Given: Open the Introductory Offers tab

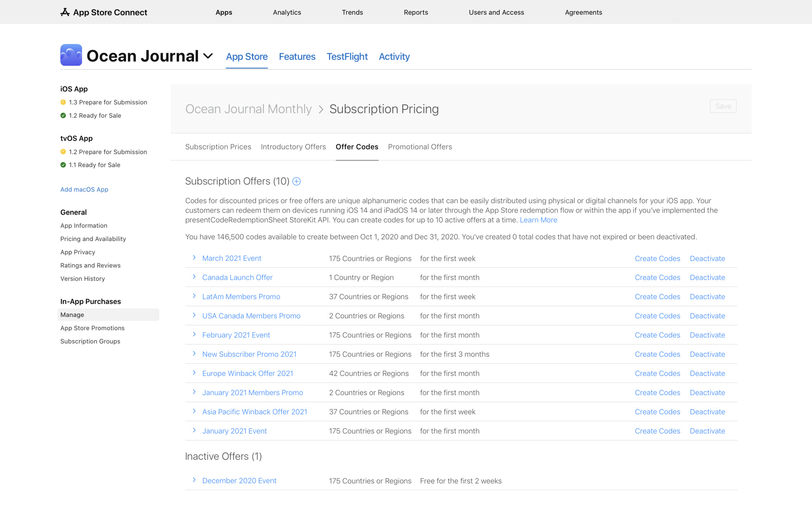Looking at the screenshot, I should (x=293, y=147).
